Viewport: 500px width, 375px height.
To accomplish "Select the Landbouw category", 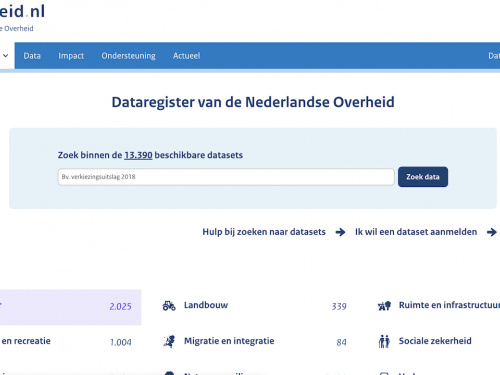I will [x=206, y=305].
